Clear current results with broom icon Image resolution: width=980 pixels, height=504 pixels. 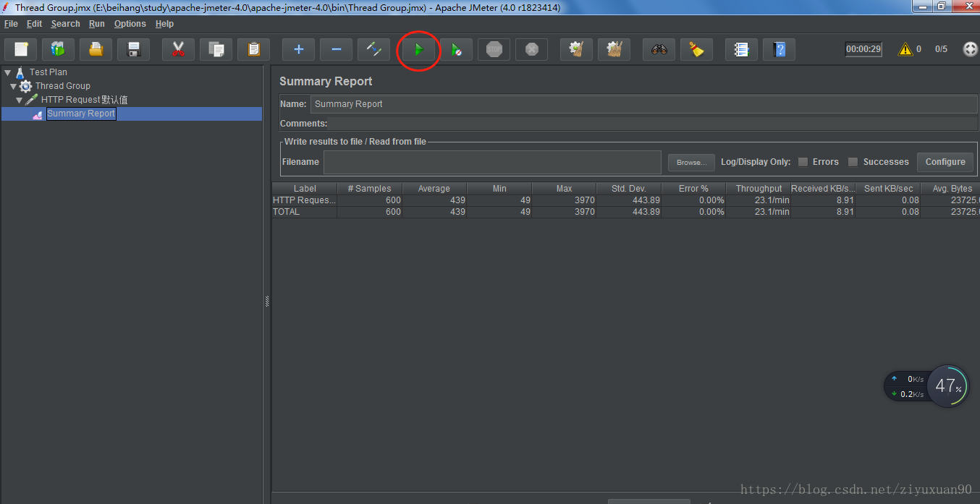576,50
